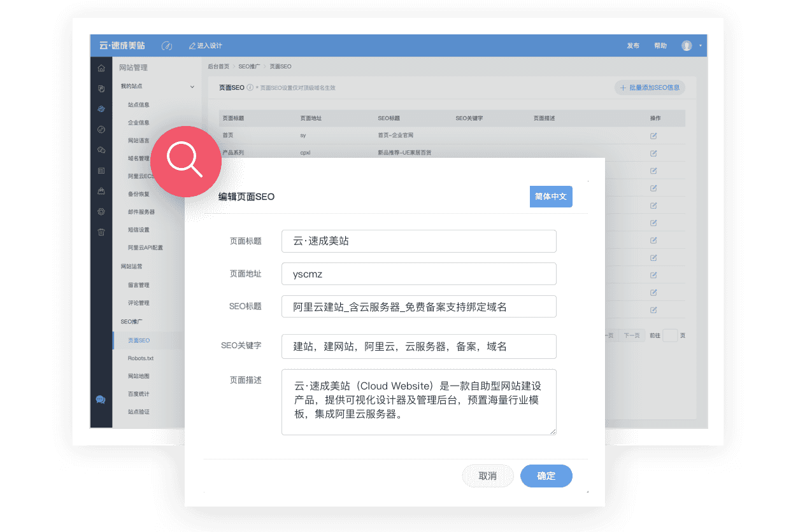Collapse the 我的站点 section chevron
The height and width of the screenshot is (532, 805).
(x=192, y=87)
